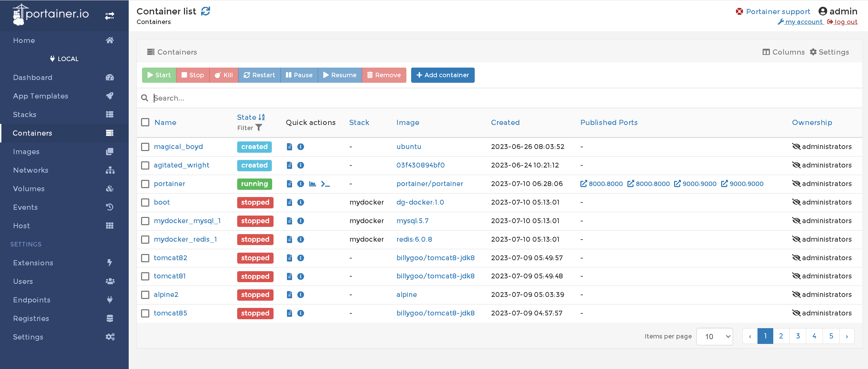Click the search magnifier icon
Viewport: 868px width, 369px height.
pos(144,98)
